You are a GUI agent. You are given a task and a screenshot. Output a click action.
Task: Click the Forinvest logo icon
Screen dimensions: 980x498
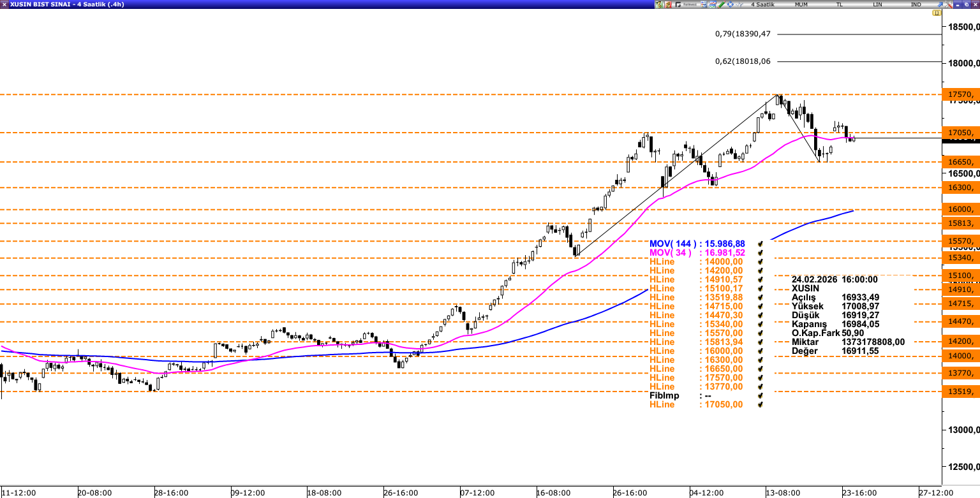(686, 4)
